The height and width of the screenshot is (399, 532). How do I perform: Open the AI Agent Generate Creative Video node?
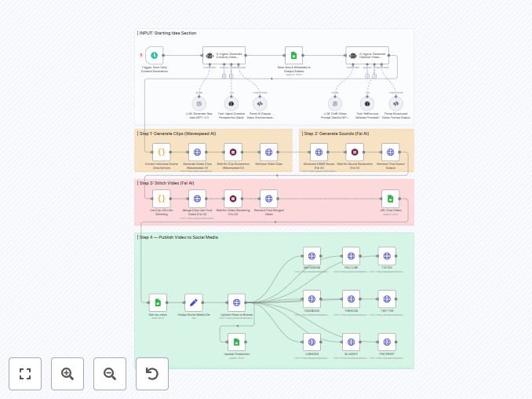click(224, 55)
